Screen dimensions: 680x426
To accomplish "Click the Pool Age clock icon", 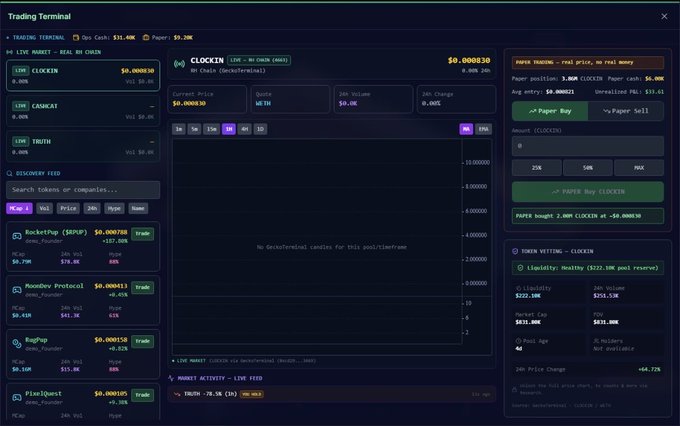I will click(518, 341).
